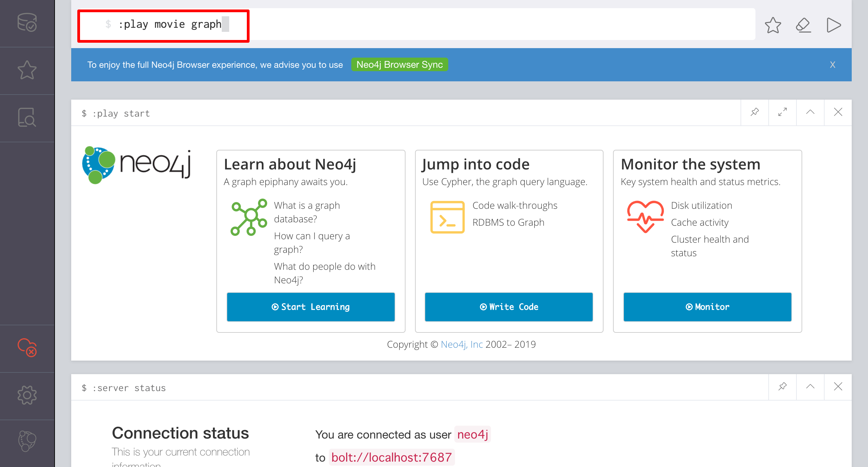Pin the :play start frame
The height and width of the screenshot is (467, 868).
click(x=755, y=112)
